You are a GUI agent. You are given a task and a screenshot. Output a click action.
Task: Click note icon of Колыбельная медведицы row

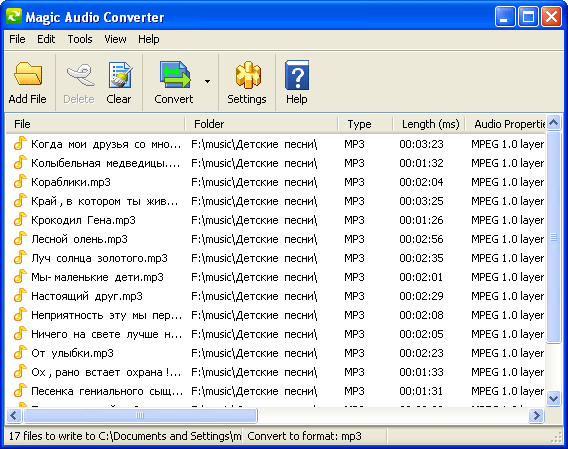coord(20,162)
